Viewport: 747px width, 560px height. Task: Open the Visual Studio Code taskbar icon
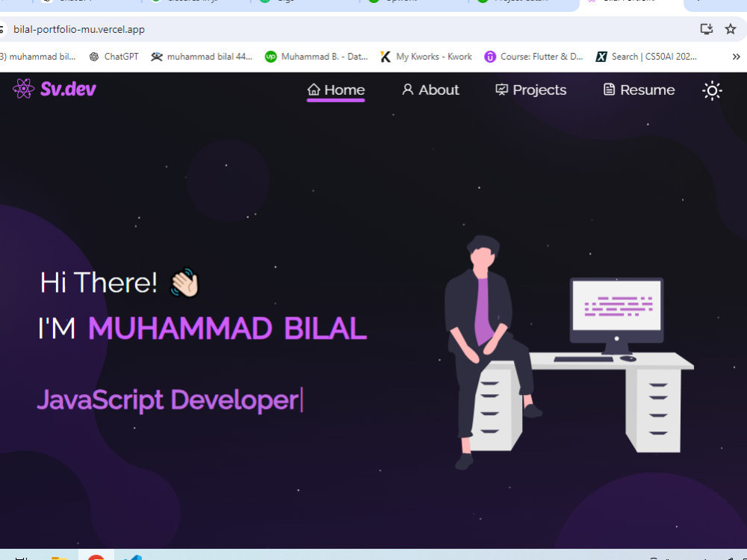tap(132, 557)
